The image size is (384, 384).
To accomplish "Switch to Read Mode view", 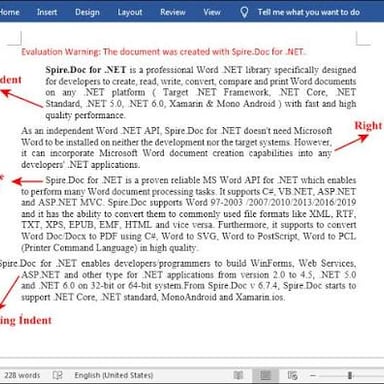I will click(238, 376).
